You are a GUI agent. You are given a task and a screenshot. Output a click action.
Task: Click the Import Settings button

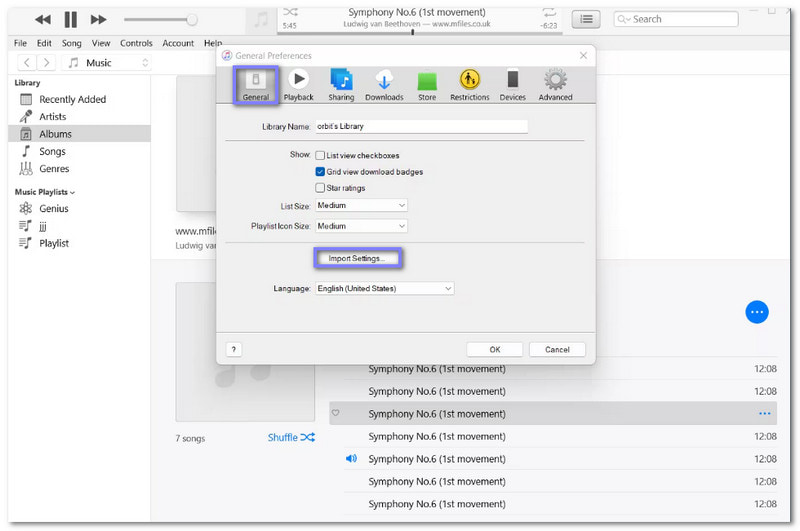(x=358, y=259)
